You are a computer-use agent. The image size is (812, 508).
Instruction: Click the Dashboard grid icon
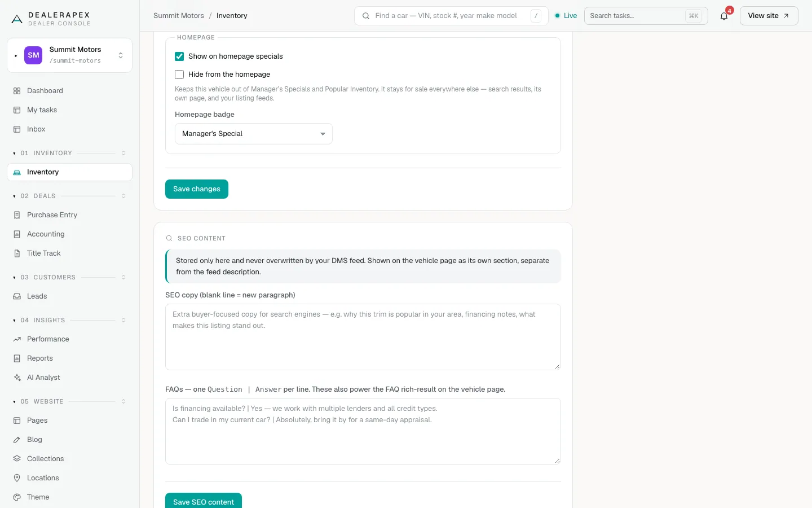click(17, 91)
